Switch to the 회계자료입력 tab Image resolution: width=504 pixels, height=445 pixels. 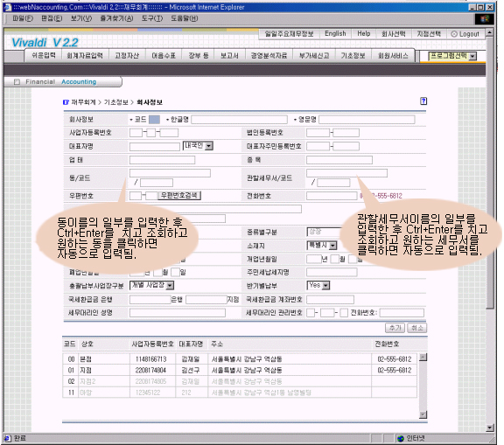point(85,56)
